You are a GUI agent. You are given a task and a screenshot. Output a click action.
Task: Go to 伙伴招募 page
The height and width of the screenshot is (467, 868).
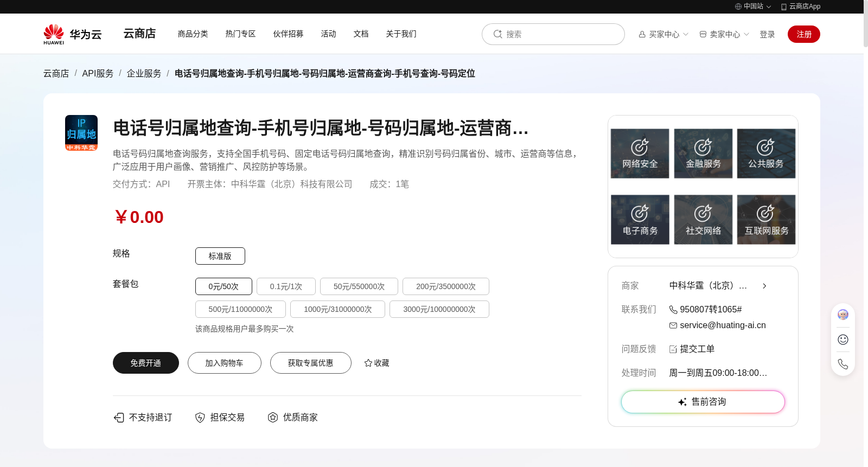[x=288, y=34]
